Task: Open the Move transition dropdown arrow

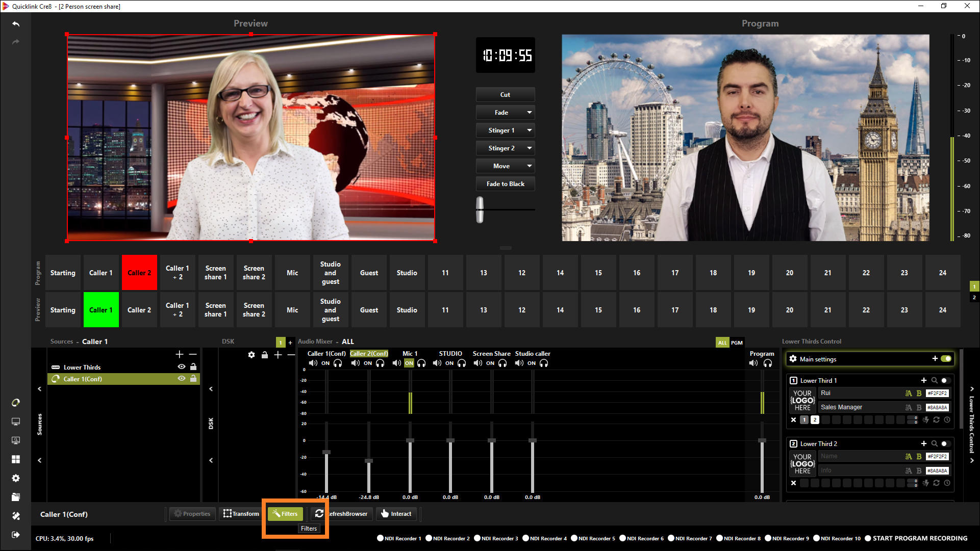Action: click(x=530, y=166)
